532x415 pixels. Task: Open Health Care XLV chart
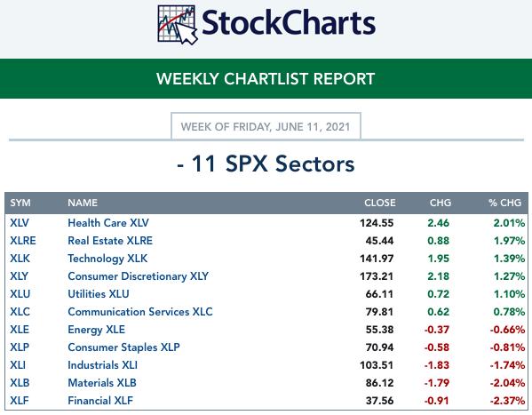[x=108, y=223]
